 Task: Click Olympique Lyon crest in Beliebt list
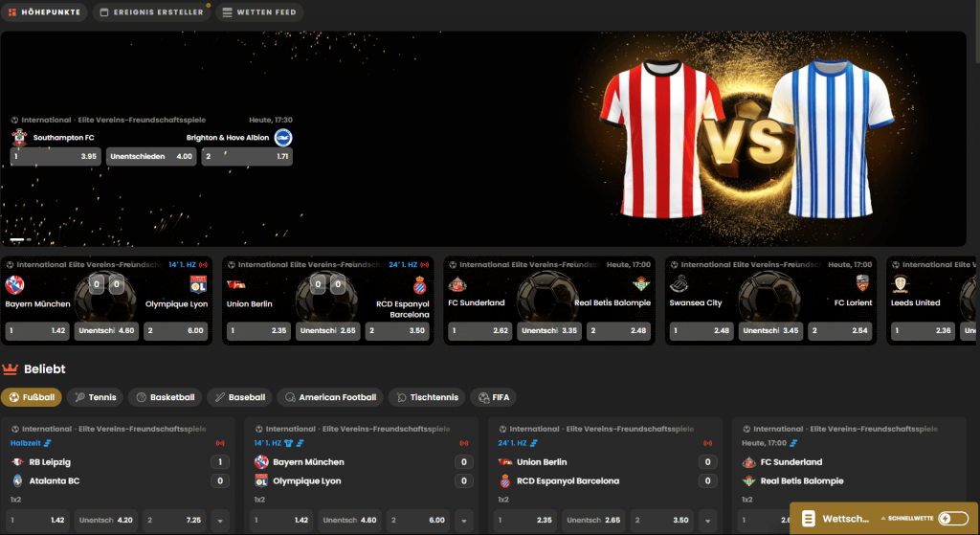261,480
